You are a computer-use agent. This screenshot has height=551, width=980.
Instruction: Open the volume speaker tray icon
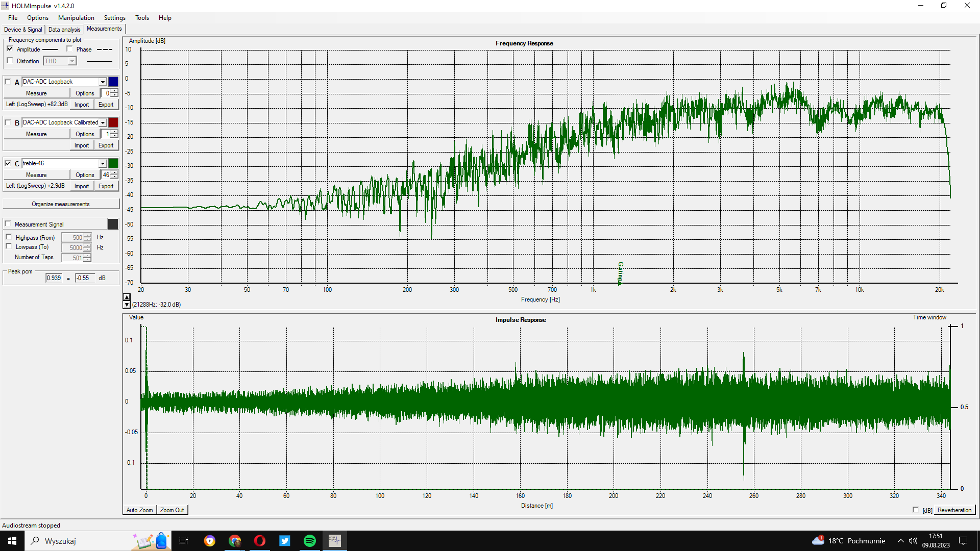pos(913,541)
